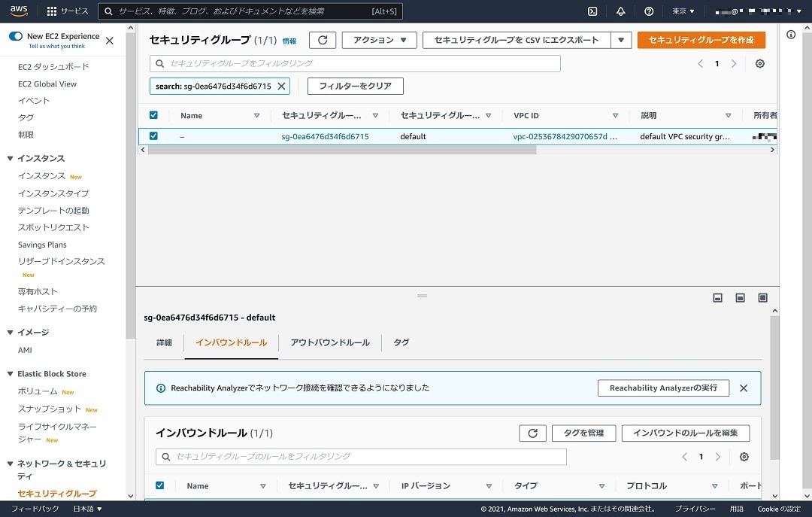Open EC2 Global View in sidebar
Screen dimensions: 812x517
click(47, 84)
